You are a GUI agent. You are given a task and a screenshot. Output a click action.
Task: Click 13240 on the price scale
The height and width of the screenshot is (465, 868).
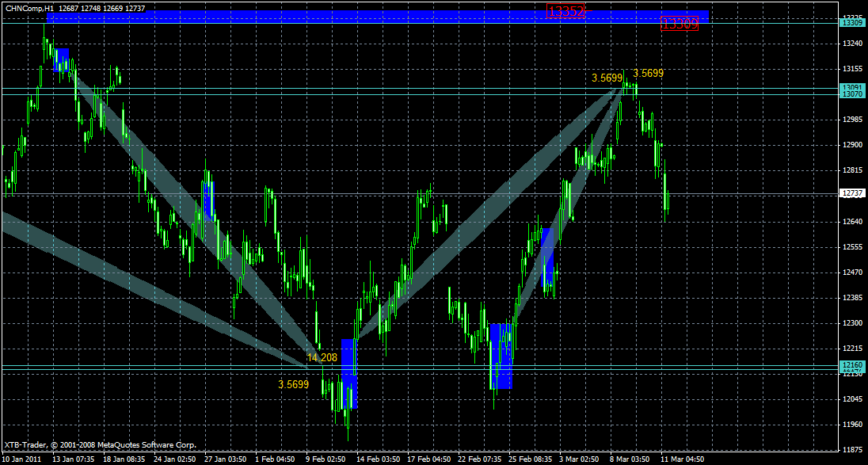[851, 44]
